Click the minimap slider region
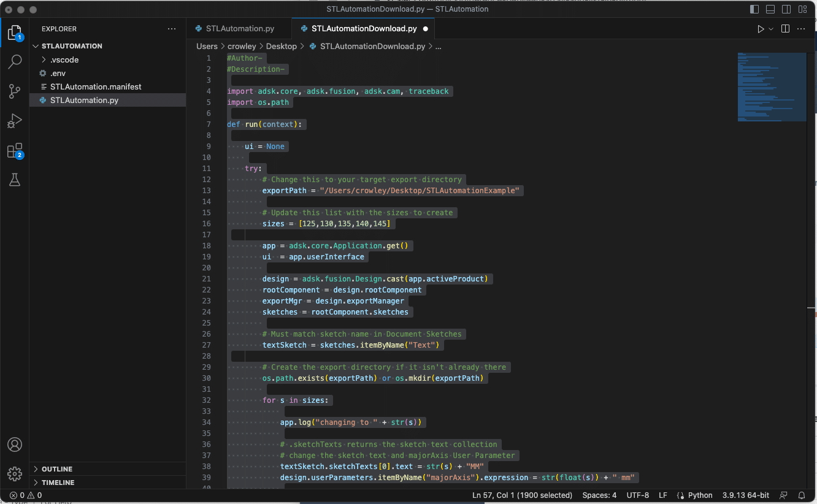 [x=772, y=87]
